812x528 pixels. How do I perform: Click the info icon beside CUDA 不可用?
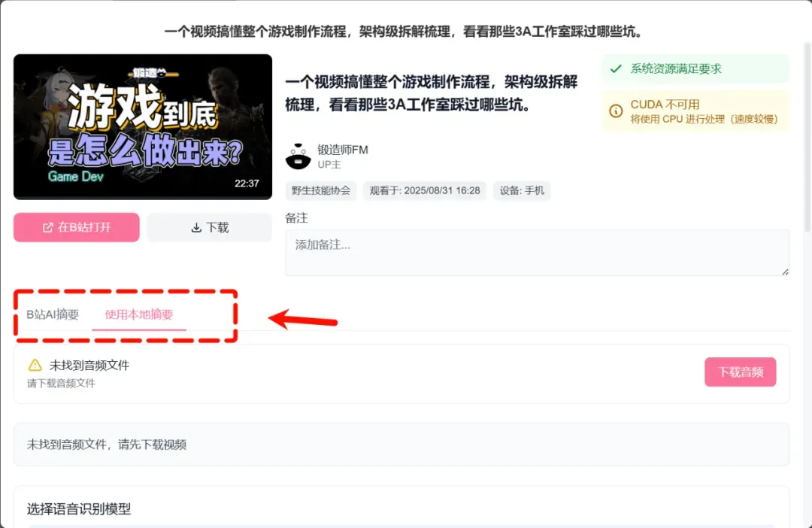tap(616, 111)
